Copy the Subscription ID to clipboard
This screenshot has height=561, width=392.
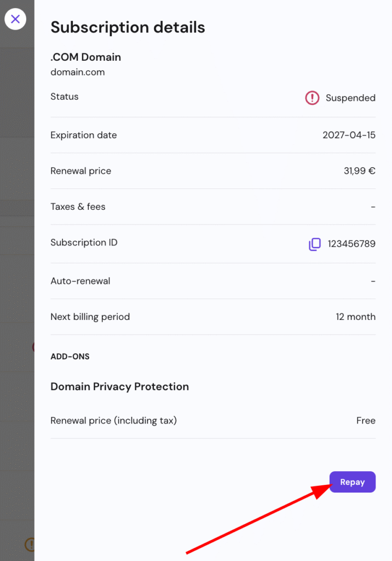(314, 244)
